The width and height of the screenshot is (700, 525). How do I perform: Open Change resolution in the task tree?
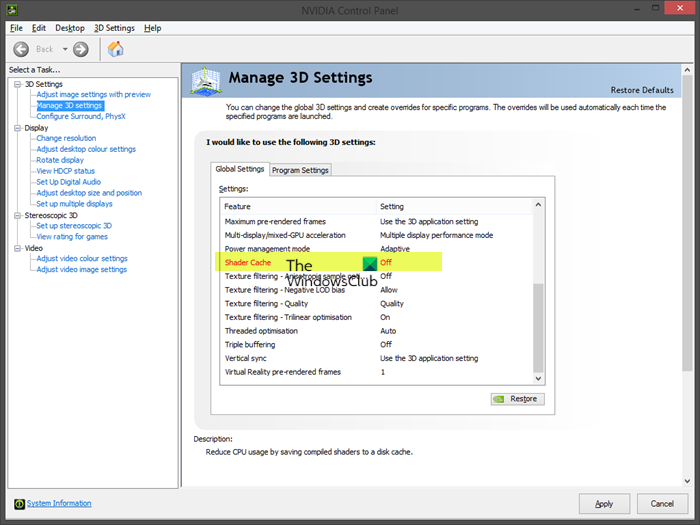point(66,138)
